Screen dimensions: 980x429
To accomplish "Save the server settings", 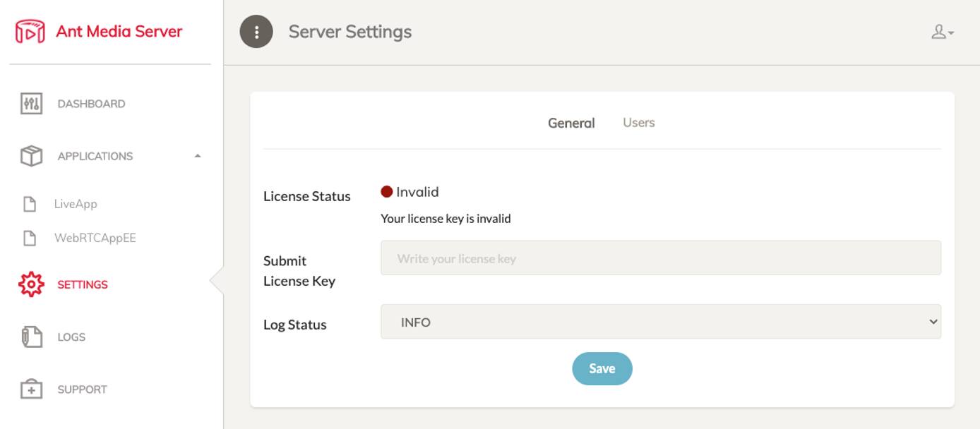I will click(x=602, y=368).
